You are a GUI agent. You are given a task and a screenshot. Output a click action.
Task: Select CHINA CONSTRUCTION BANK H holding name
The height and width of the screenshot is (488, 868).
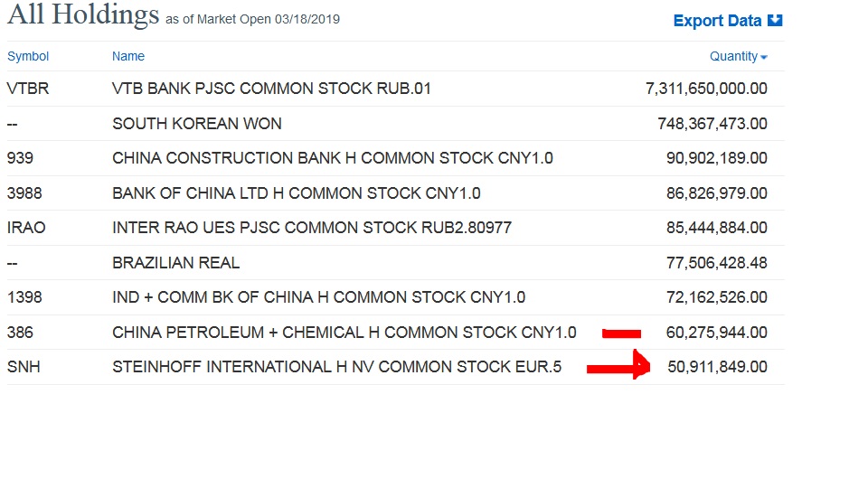[x=332, y=158]
